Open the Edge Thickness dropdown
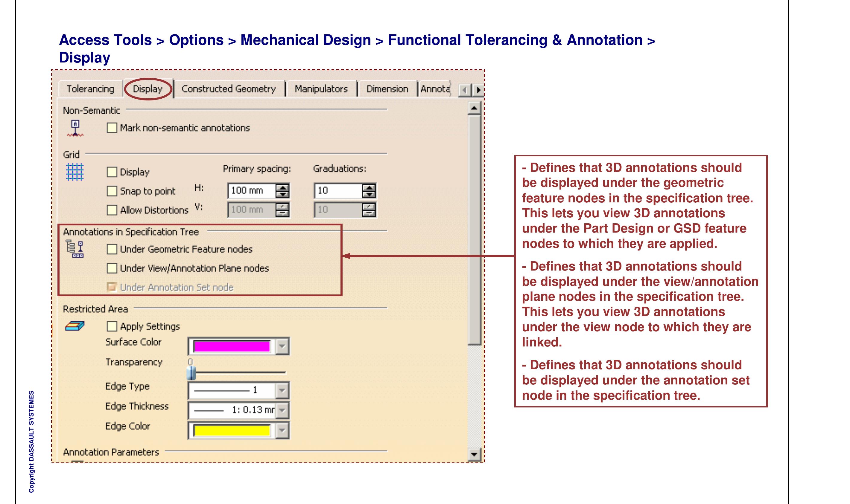Image resolution: width=850 pixels, height=504 pixels. click(282, 411)
